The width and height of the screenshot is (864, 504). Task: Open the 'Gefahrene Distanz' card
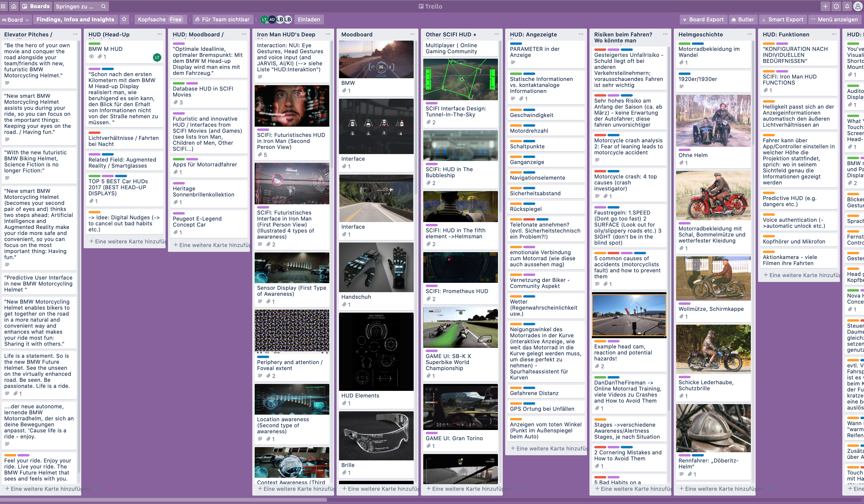pos(546,391)
